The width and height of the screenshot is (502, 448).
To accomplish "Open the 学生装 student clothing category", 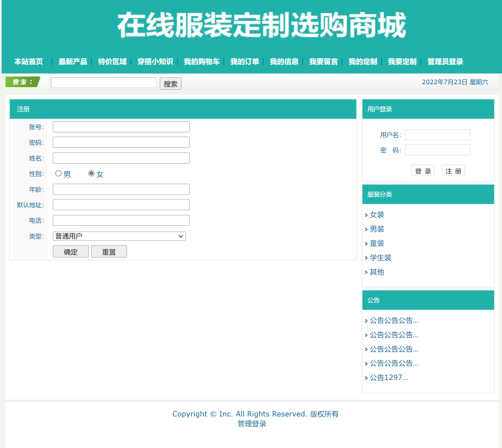I will click(380, 258).
